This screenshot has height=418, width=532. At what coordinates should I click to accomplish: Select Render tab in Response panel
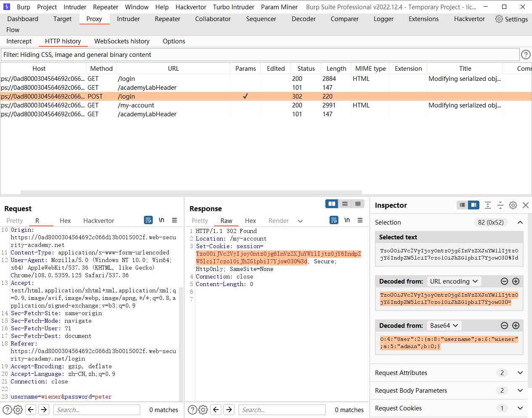pyautogui.click(x=279, y=221)
